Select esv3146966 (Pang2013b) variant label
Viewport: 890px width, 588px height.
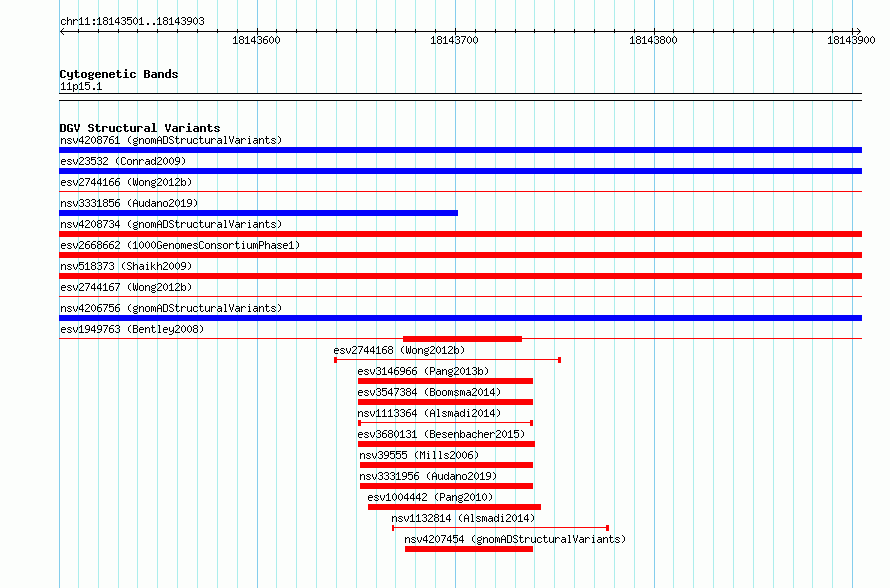point(423,371)
